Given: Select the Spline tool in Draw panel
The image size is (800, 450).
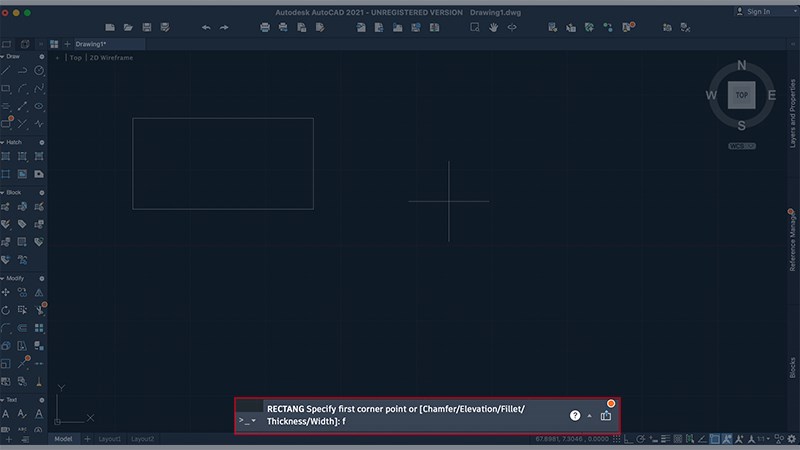Looking at the screenshot, I should point(39,89).
